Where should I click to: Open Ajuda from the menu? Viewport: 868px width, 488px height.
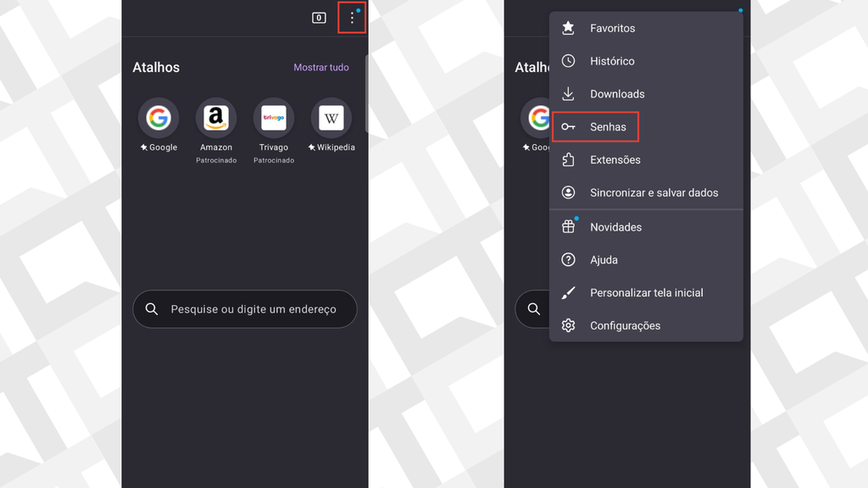pyautogui.click(x=603, y=259)
